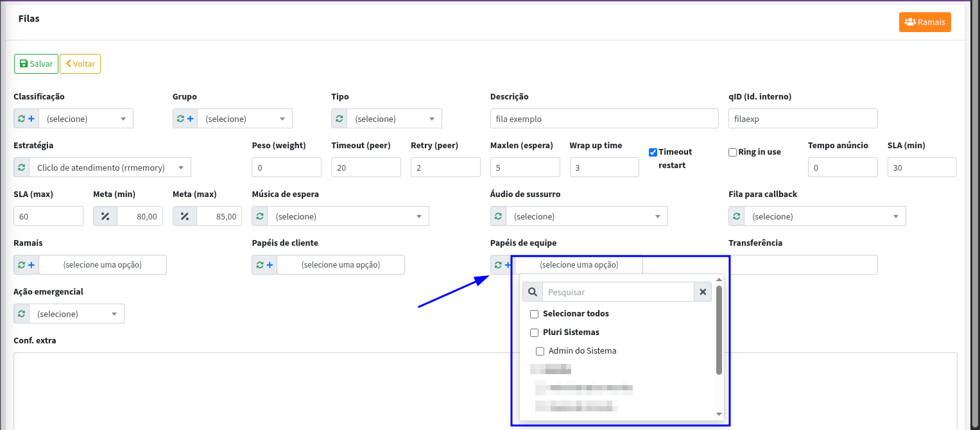Expand the Áudio de sussurro dropdown

(x=587, y=216)
